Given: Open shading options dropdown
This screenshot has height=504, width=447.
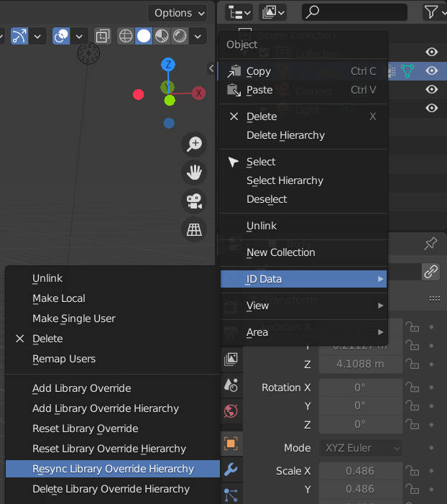Looking at the screenshot, I should (x=198, y=37).
